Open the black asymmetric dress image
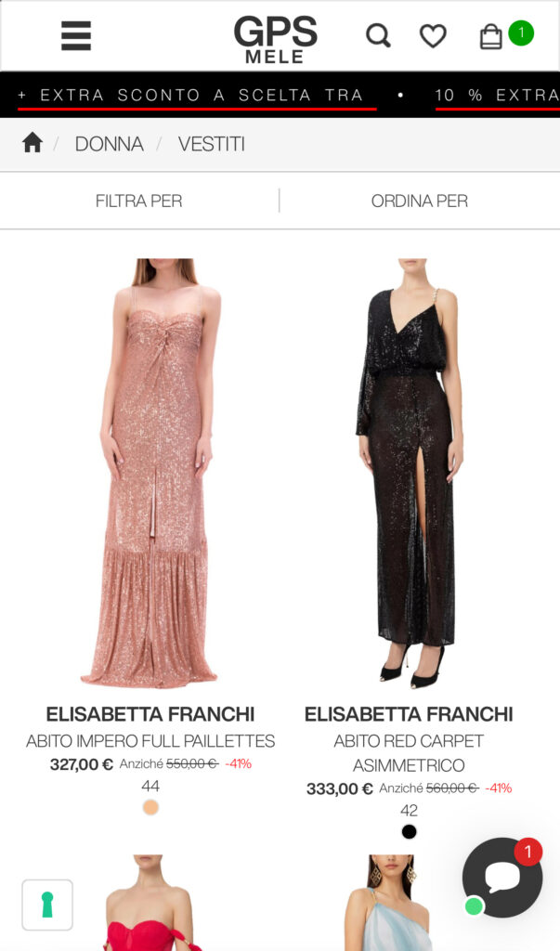 pyautogui.click(x=409, y=473)
